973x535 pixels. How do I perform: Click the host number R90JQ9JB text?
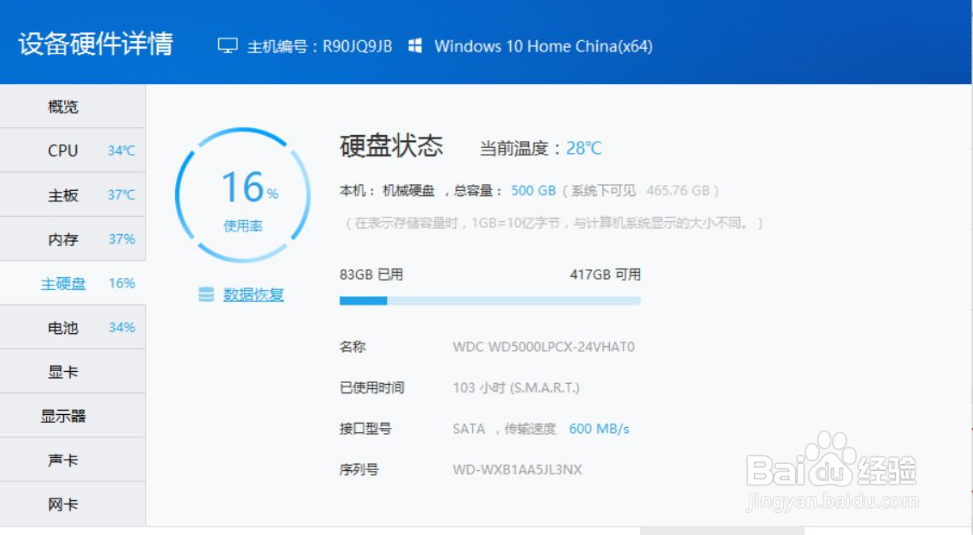tap(357, 47)
